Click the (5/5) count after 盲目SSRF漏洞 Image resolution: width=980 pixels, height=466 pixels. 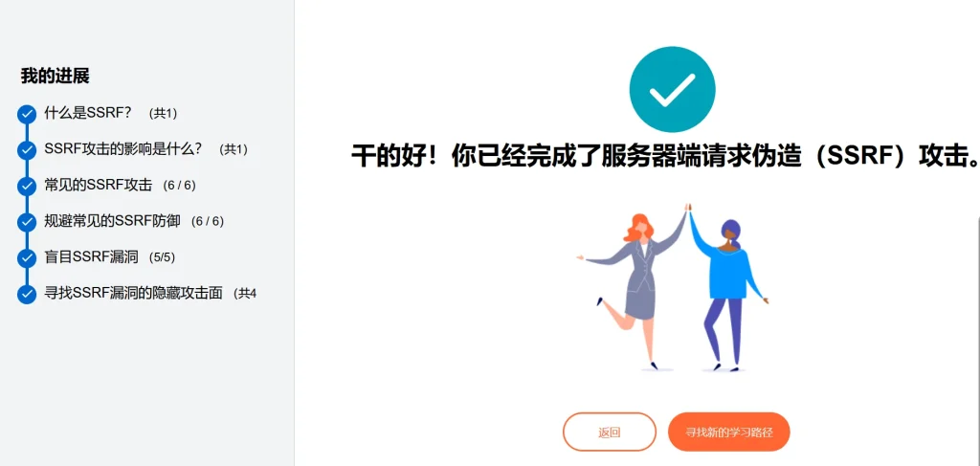(x=158, y=256)
